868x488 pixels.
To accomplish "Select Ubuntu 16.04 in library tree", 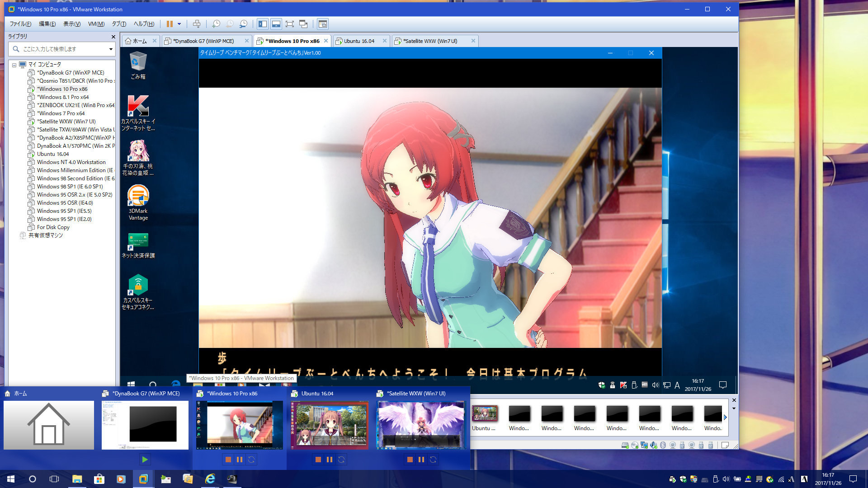I will [53, 154].
